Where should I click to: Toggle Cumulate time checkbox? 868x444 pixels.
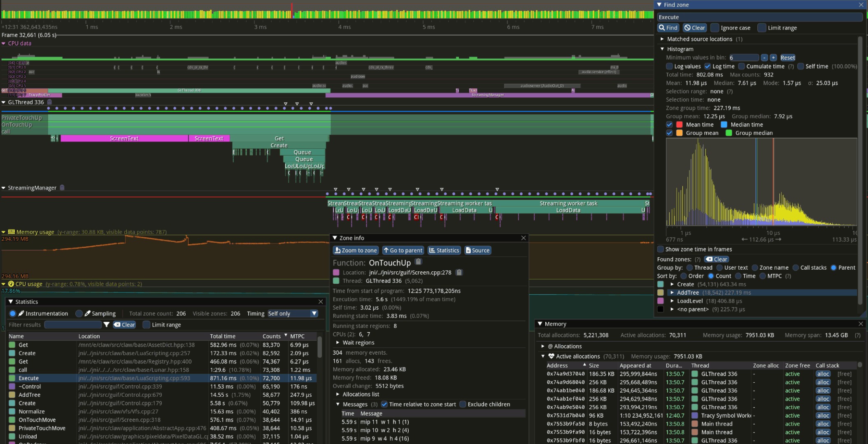coord(741,66)
